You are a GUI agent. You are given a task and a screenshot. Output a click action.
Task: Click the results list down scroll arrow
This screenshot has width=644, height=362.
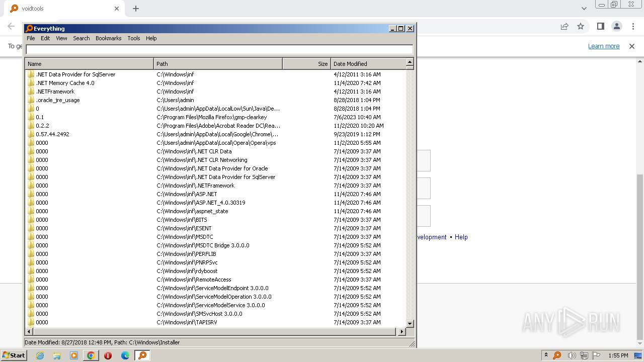coord(410,324)
